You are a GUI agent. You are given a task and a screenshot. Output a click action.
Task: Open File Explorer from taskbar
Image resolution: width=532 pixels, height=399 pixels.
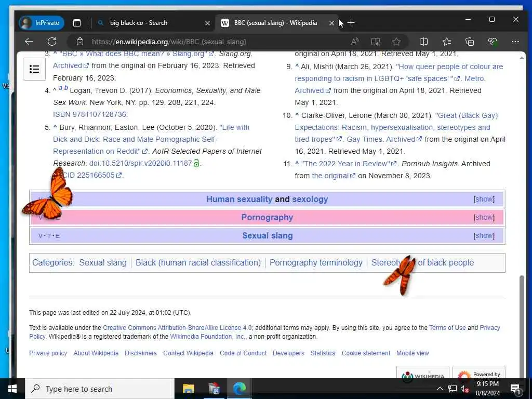click(x=188, y=389)
